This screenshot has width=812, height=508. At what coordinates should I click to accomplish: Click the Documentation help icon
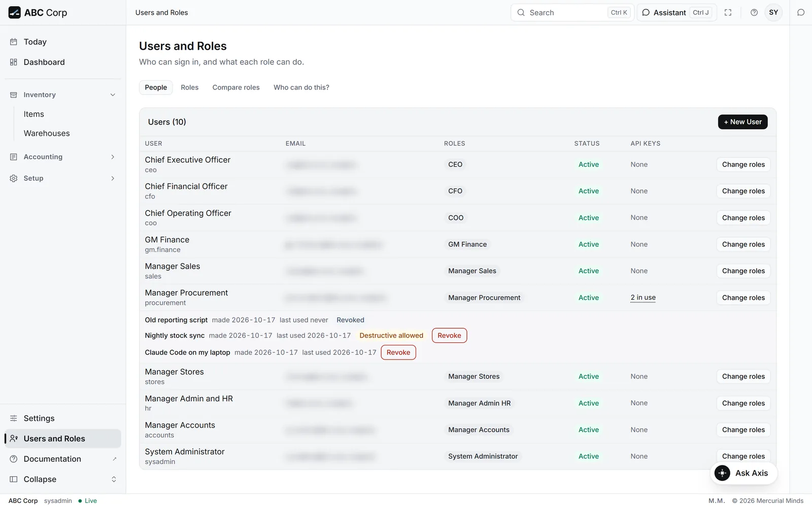click(14, 459)
